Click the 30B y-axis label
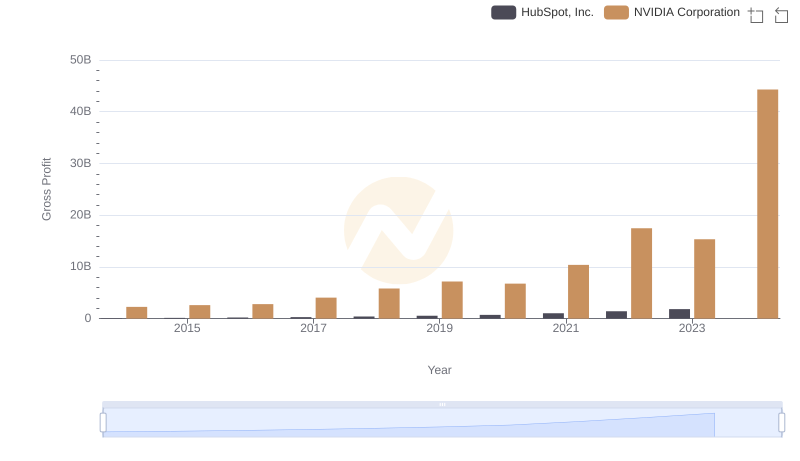The height and width of the screenshot is (461, 800). 81,163
